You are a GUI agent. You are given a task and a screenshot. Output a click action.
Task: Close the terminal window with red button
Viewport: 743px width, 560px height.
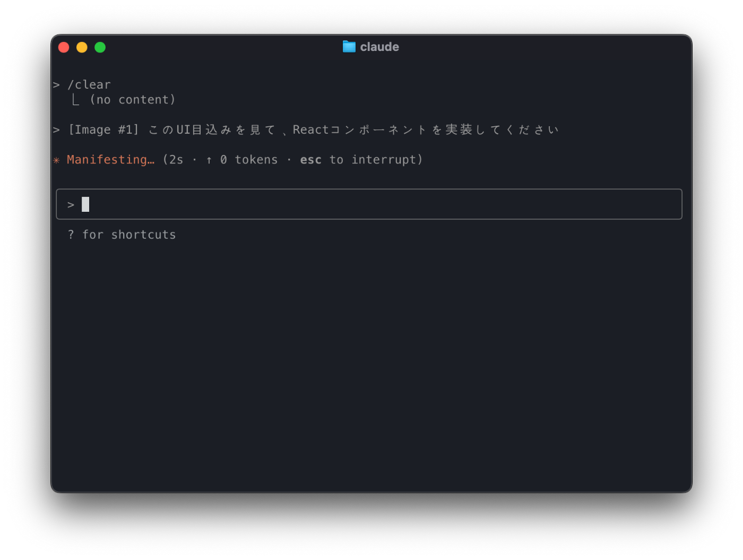pos(64,47)
